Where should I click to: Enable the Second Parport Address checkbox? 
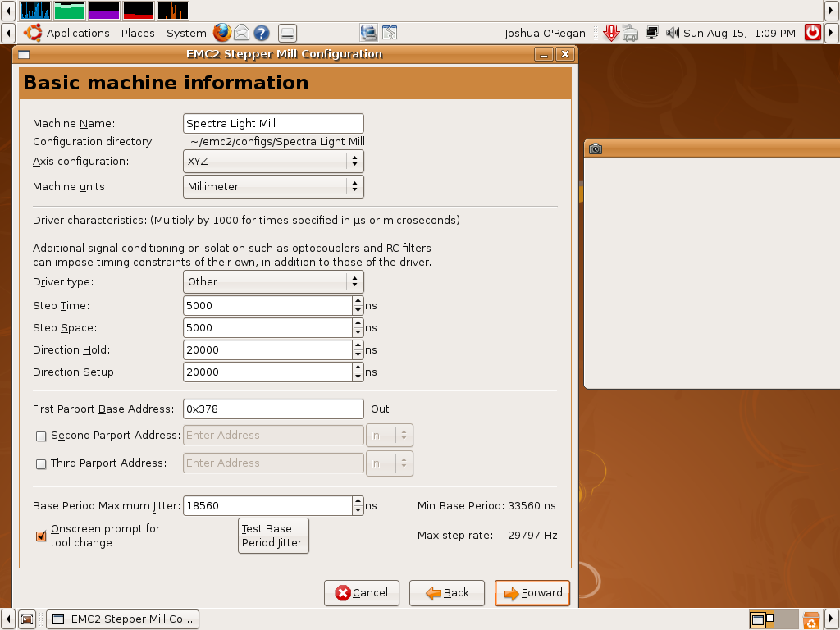[x=41, y=436]
